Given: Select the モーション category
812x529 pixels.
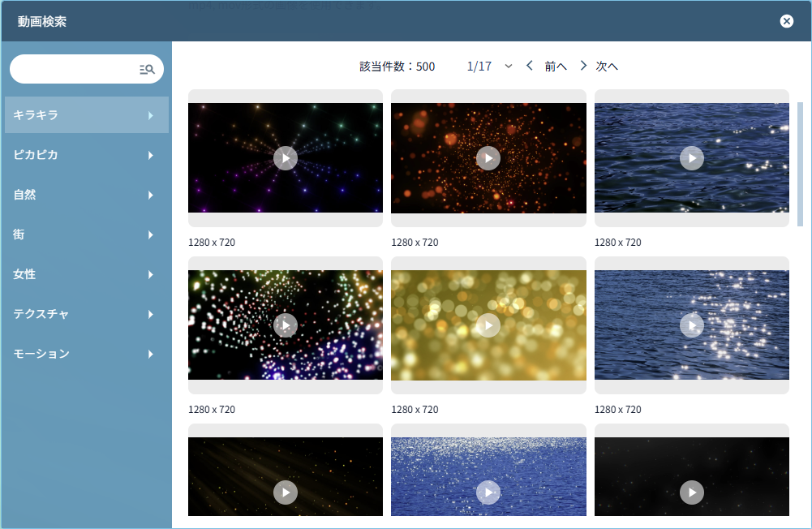Looking at the screenshot, I should tap(87, 354).
